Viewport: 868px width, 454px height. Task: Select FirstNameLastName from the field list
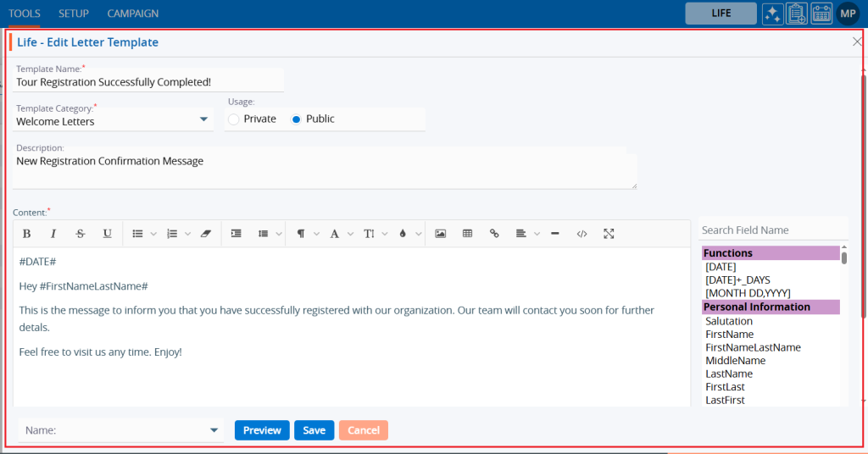753,347
